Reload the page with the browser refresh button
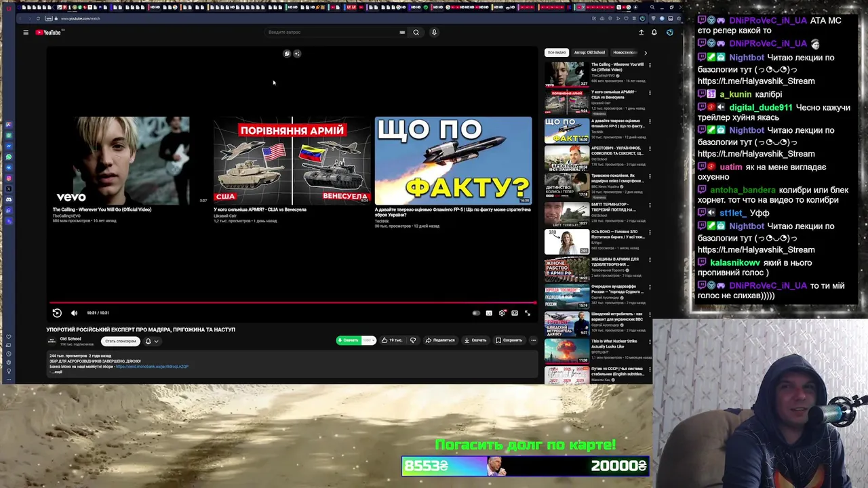Image resolution: width=868 pixels, height=488 pixels. pyautogui.click(x=39, y=18)
